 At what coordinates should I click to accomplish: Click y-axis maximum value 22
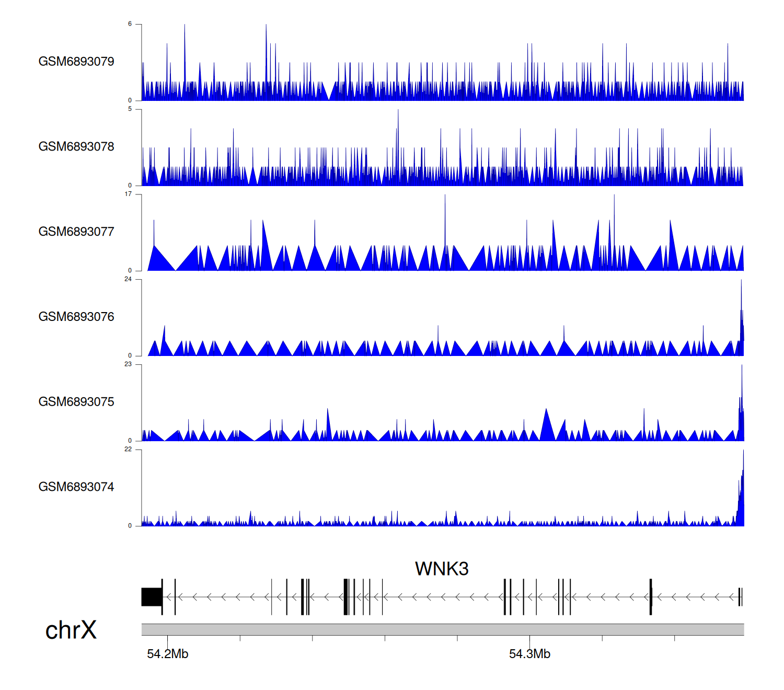pos(128,449)
